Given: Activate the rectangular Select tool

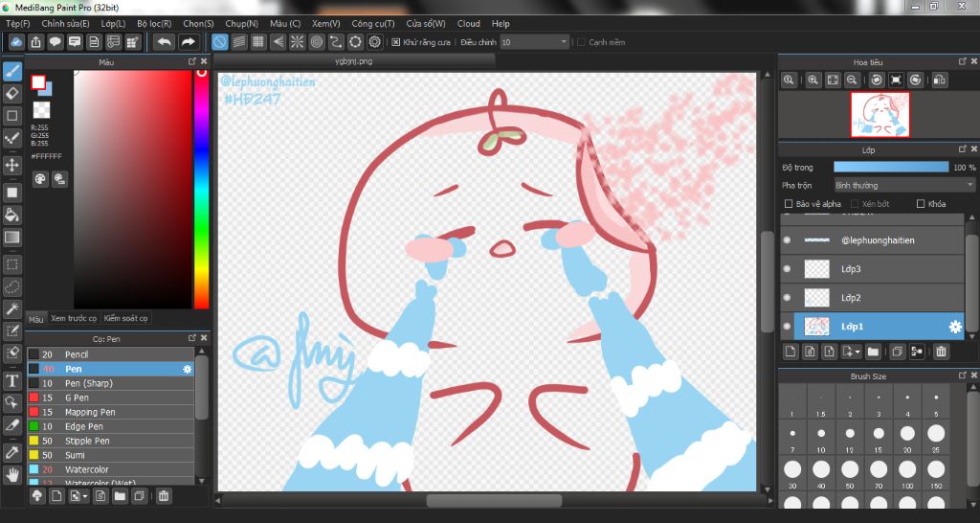Looking at the screenshot, I should pos(11,264).
